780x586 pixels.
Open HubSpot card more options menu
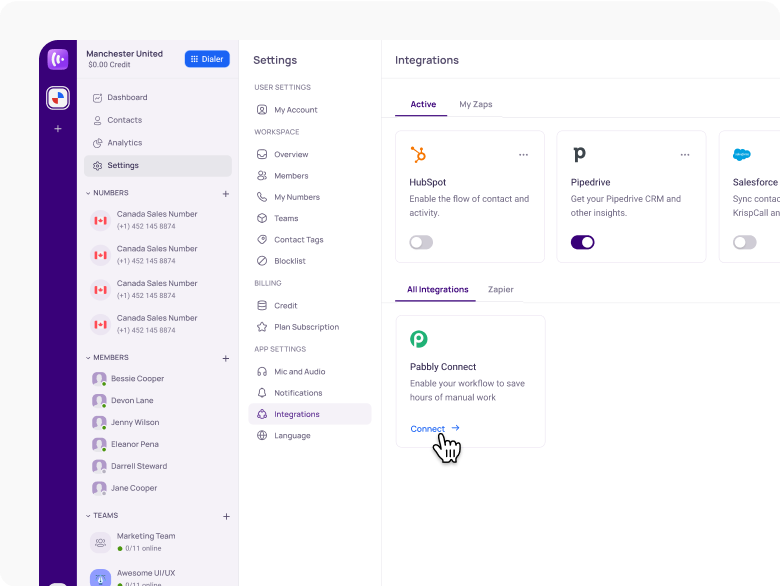[523, 155]
